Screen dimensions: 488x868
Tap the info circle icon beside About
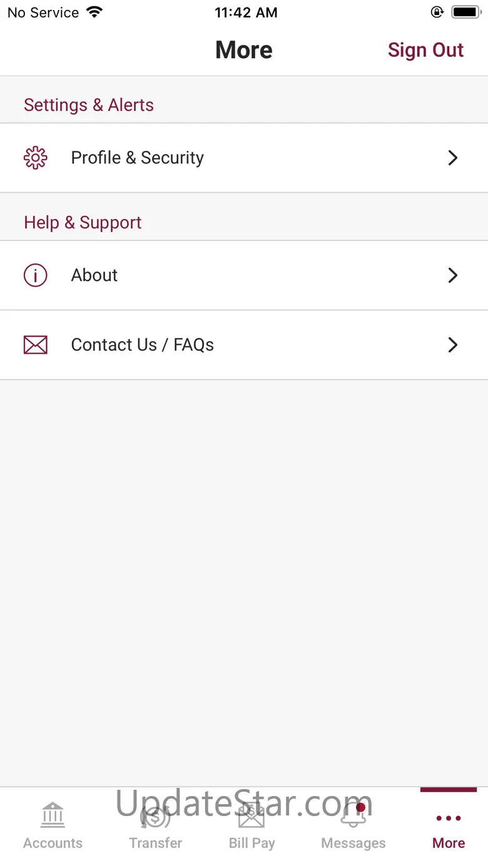(x=36, y=275)
